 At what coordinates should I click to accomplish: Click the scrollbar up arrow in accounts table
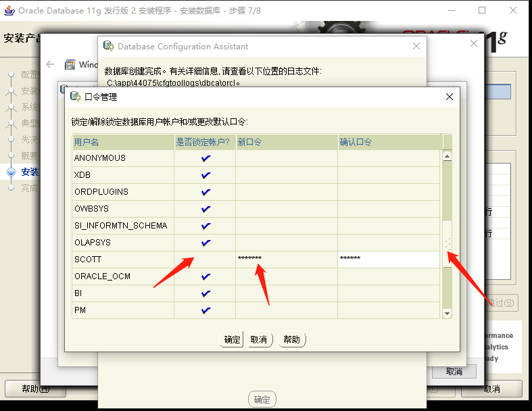[x=448, y=156]
